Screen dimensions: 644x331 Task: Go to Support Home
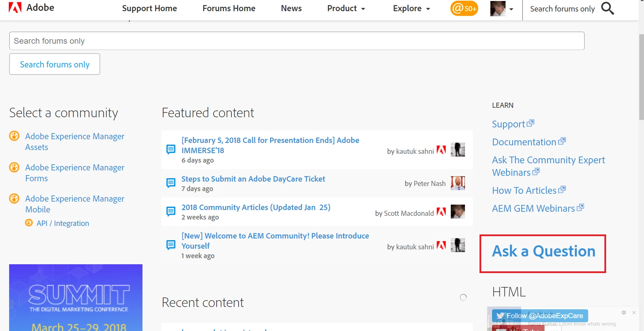coord(149,8)
